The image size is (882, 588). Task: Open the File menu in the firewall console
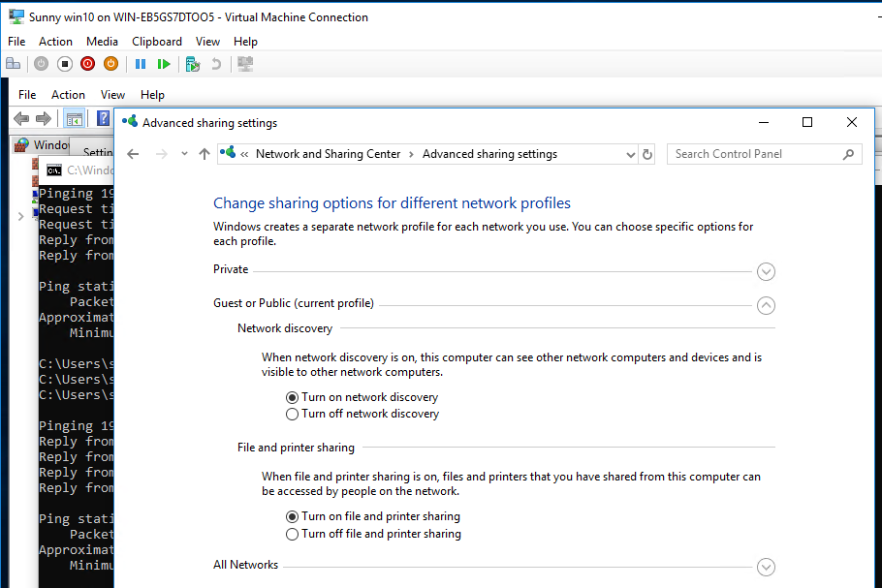(27, 95)
